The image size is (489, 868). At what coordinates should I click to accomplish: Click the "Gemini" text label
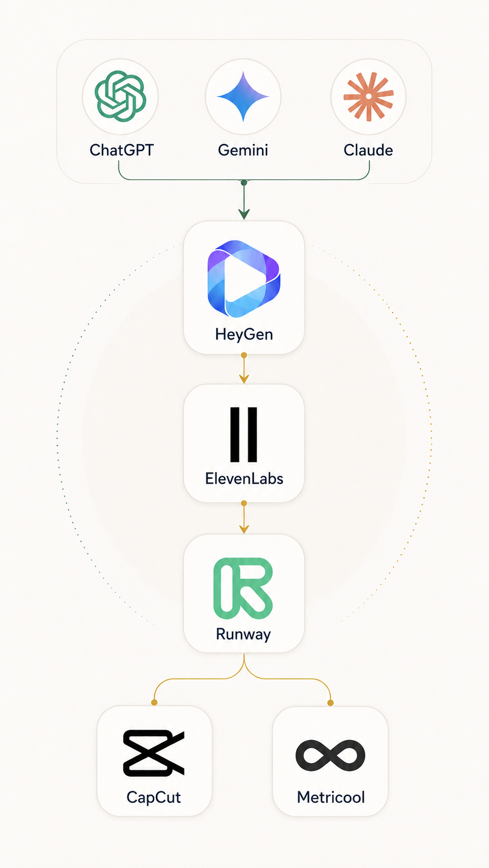coord(243,151)
